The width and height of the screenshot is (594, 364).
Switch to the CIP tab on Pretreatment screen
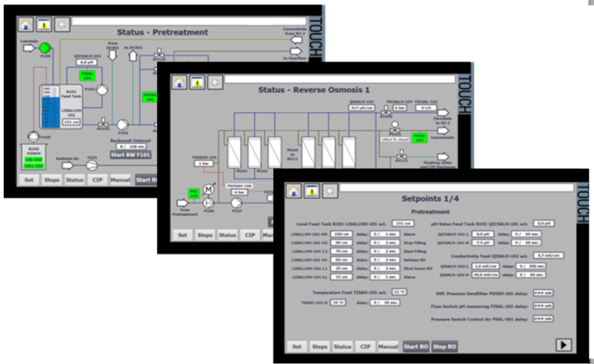98,180
